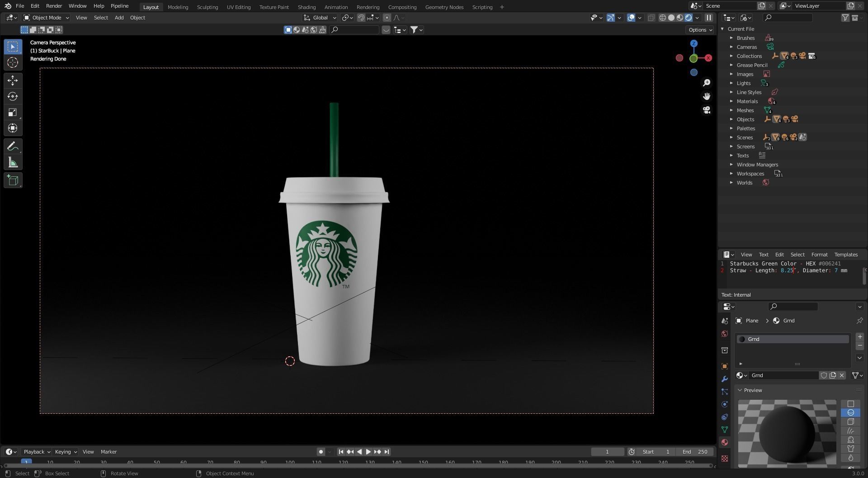
Task: Activate the Rotate tool
Action: coord(13,96)
